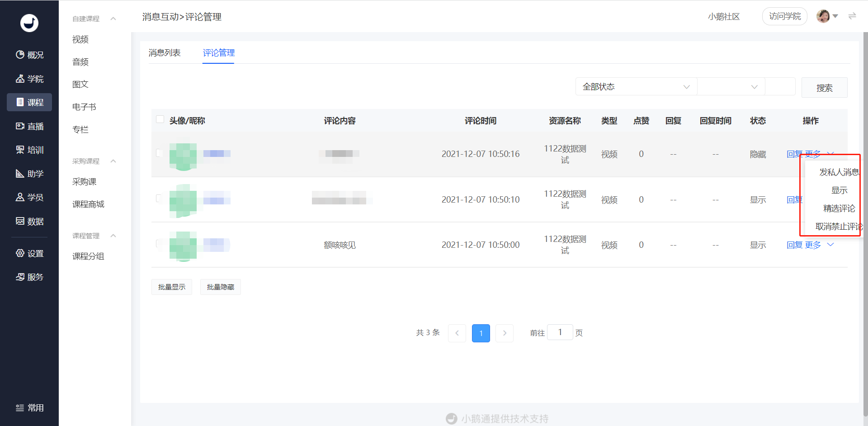
Task: Open the 学院 academy sidebar icon
Action: pos(20,79)
